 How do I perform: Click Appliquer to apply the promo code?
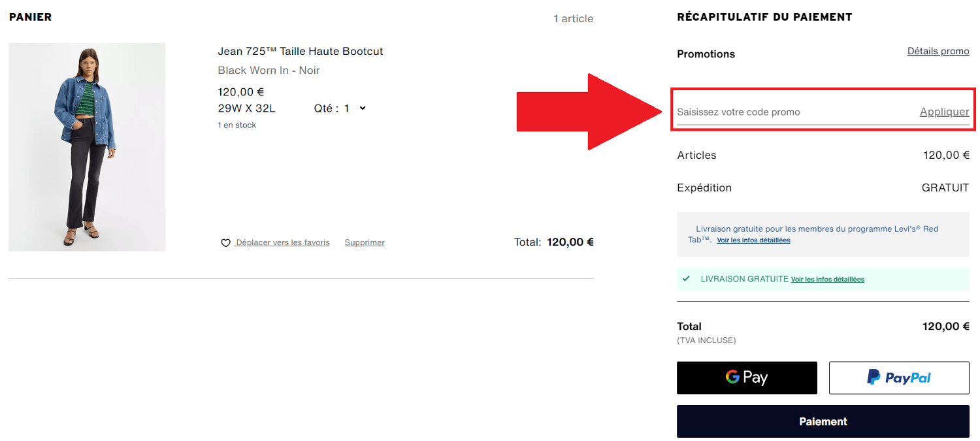(x=944, y=112)
